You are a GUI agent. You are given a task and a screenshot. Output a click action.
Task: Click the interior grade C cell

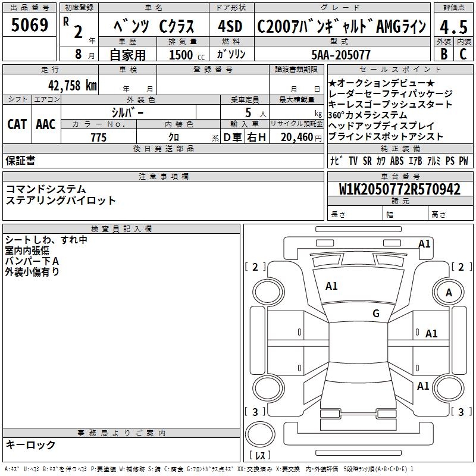point(464,54)
